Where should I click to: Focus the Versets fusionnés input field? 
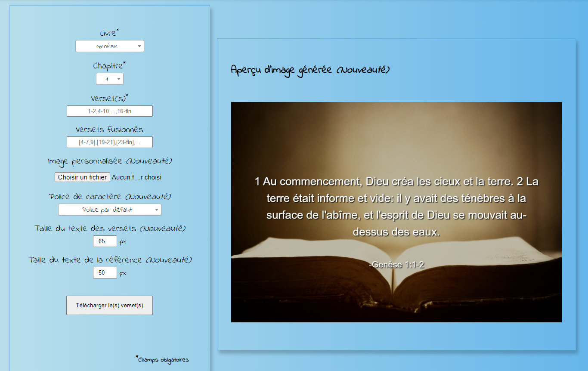[x=109, y=142]
